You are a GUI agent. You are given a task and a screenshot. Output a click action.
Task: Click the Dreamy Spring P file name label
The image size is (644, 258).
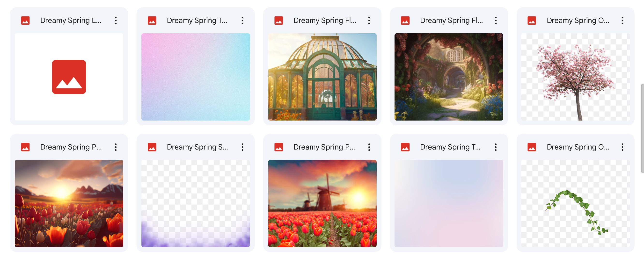click(x=71, y=147)
